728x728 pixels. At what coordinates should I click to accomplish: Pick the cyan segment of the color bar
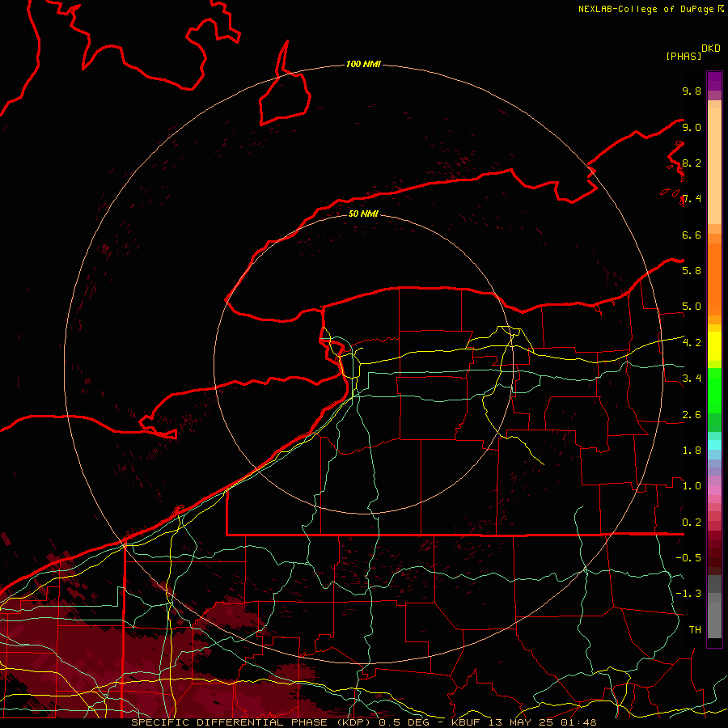(x=714, y=445)
